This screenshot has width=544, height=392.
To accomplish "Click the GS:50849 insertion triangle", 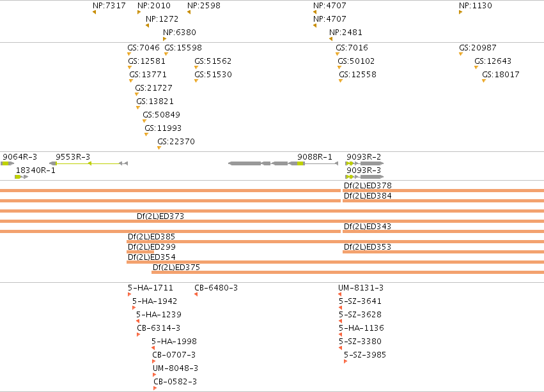I will point(144,121).
